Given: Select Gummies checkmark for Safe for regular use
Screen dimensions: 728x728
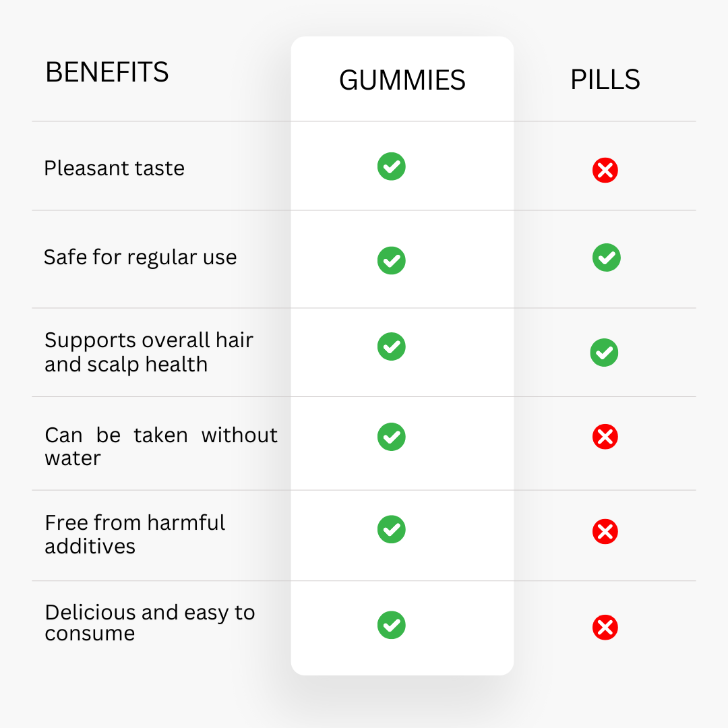Looking at the screenshot, I should pos(392,260).
